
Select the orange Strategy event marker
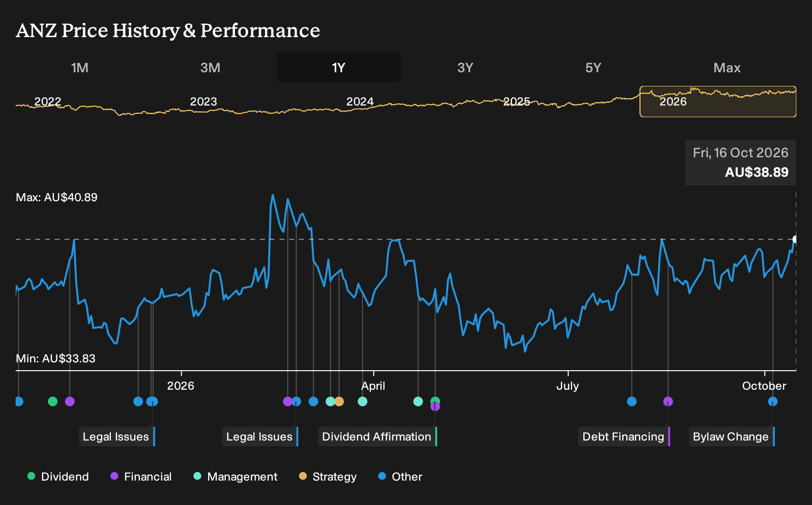coord(339,401)
